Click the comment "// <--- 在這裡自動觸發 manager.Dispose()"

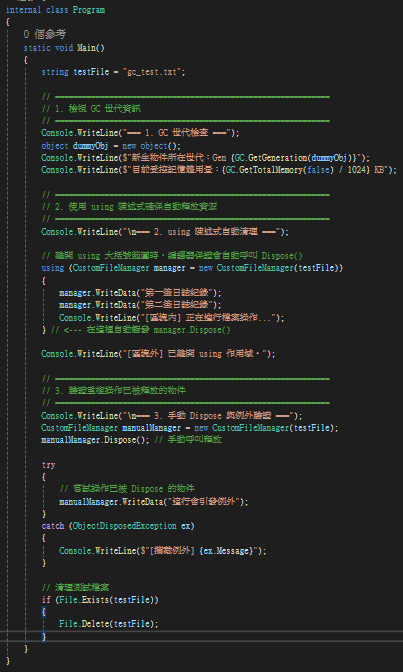tap(141, 330)
